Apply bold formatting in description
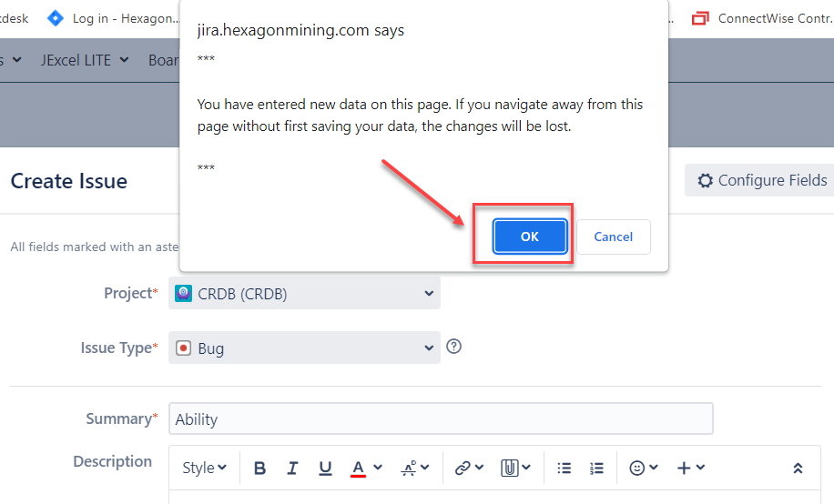Viewport: 834px width, 504px height. 259,468
